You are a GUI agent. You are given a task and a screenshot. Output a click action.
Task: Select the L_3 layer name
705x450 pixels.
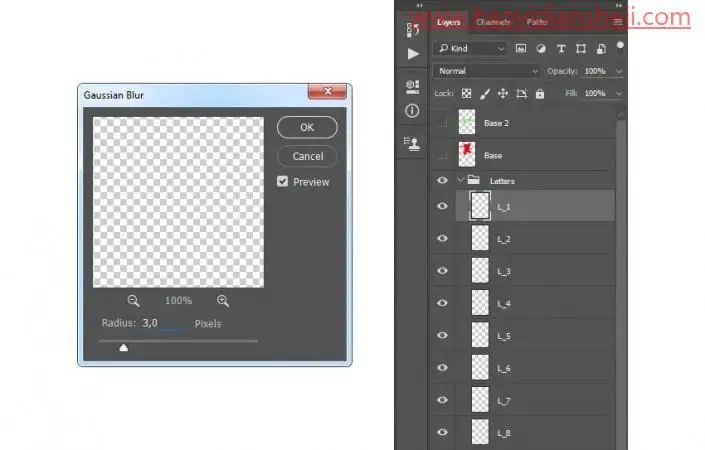click(x=504, y=272)
